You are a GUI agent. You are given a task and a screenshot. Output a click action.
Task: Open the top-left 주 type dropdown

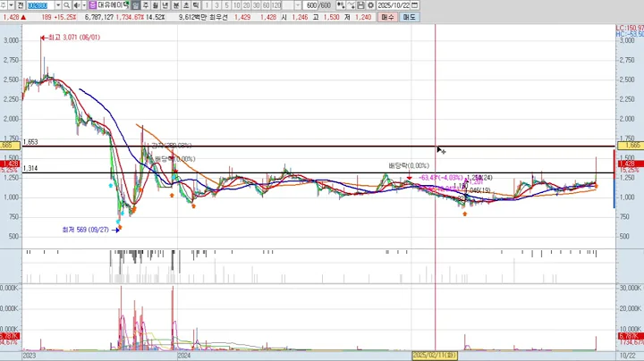(x=11, y=5)
